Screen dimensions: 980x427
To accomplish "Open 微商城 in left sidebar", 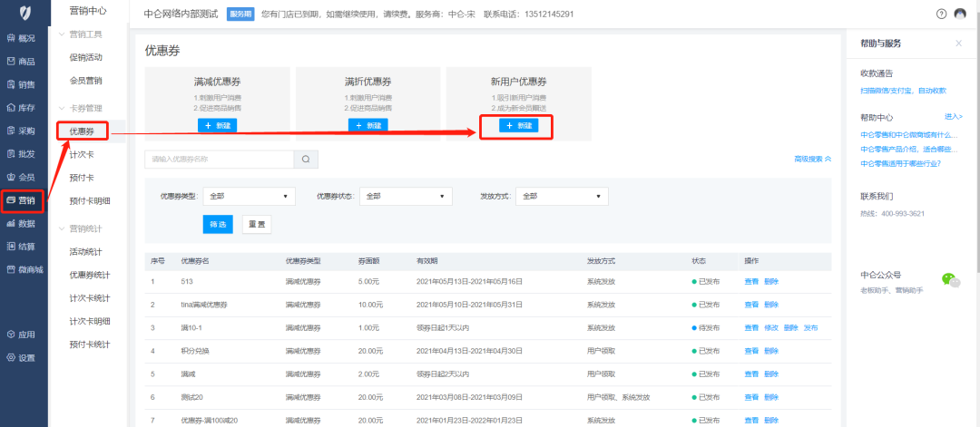I will [24, 269].
